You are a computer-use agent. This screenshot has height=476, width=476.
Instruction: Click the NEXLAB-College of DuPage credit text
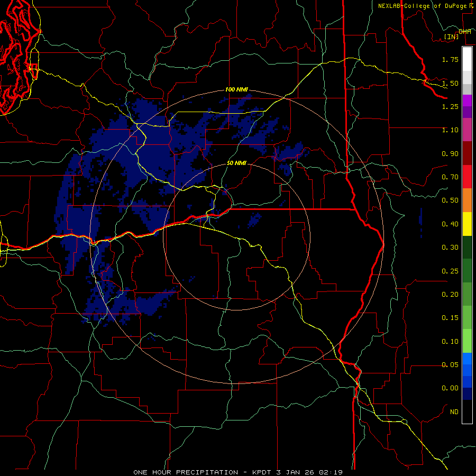tap(423, 6)
